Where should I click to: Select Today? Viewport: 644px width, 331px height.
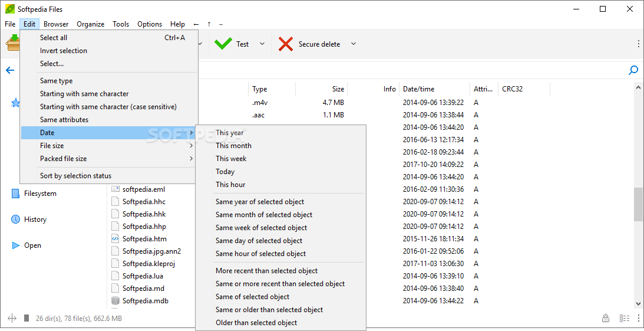(x=280, y=172)
